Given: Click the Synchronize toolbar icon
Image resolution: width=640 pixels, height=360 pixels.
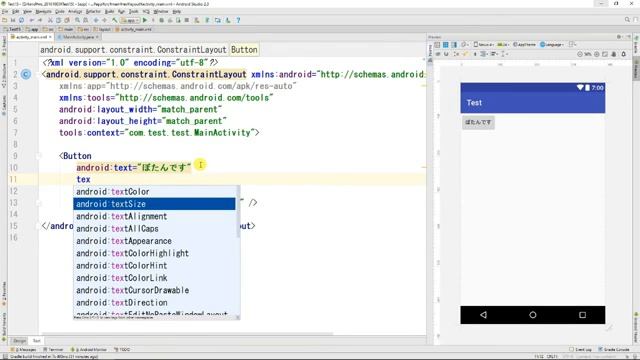Looking at the screenshot, I should click(x=21, y=20).
